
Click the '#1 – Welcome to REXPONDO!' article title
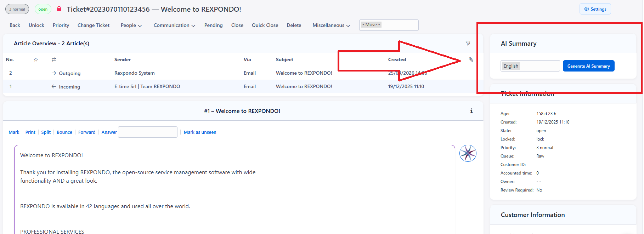click(x=242, y=111)
